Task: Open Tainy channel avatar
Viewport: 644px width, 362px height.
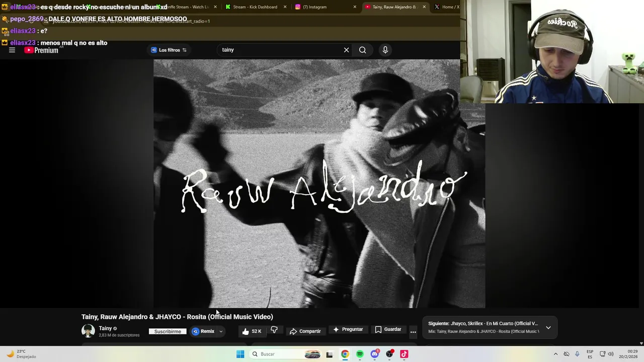Action: point(88,331)
